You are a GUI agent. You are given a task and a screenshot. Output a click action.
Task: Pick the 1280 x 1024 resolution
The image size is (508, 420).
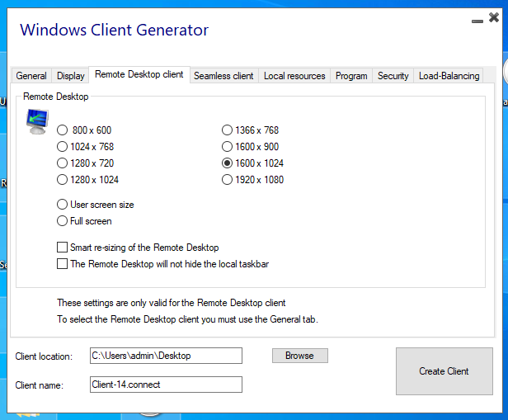63,180
